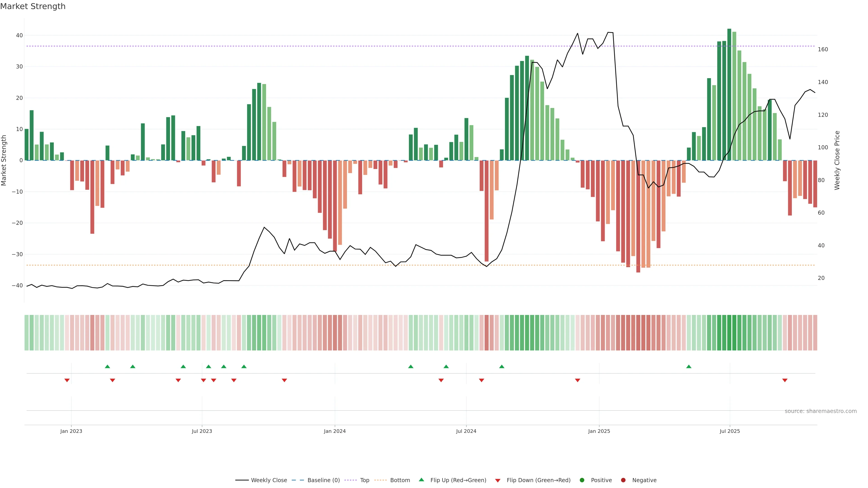Screen dimensions: 868x488
Task: Click the first red Flip Down marker near Jan 2023
Action: coord(67,380)
